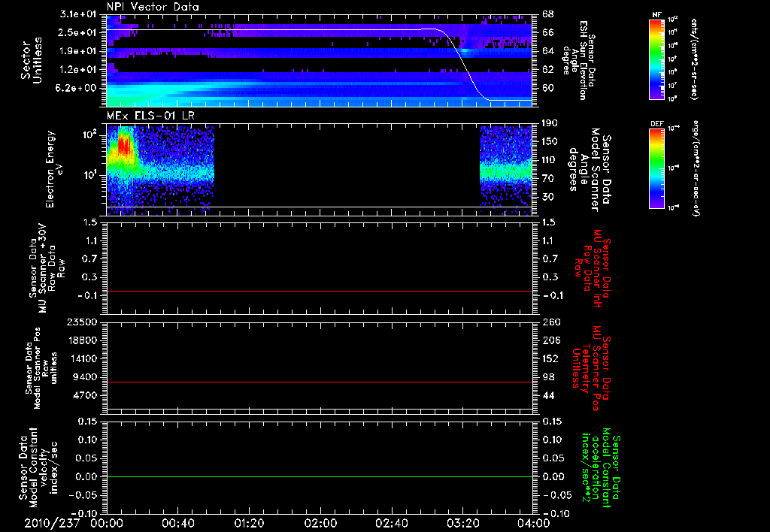
Task: Click the 23500 scanner position tick label
Action: point(82,322)
